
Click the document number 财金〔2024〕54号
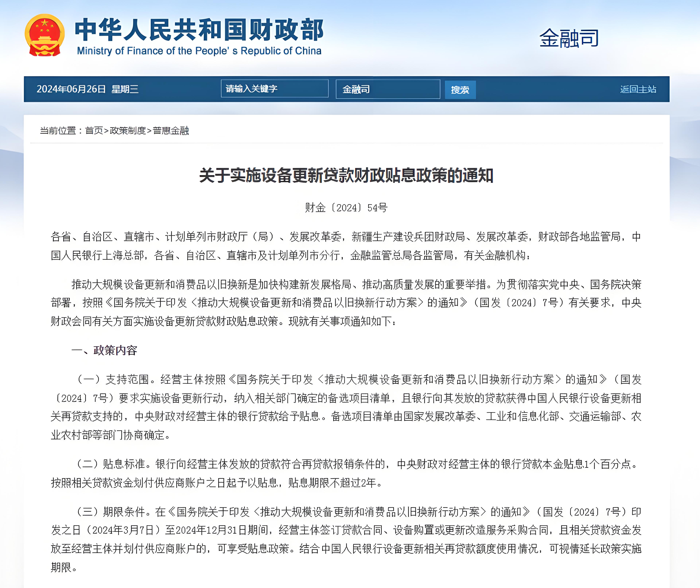pos(346,208)
